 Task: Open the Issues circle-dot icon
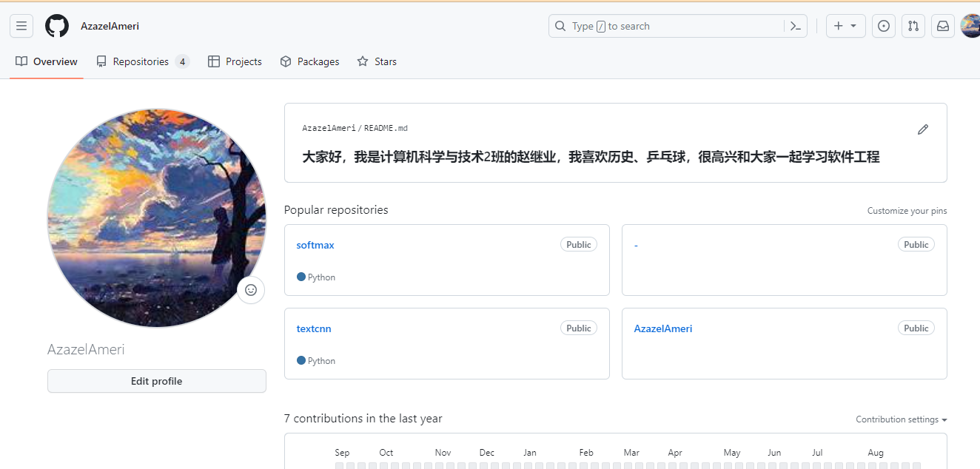tap(884, 26)
